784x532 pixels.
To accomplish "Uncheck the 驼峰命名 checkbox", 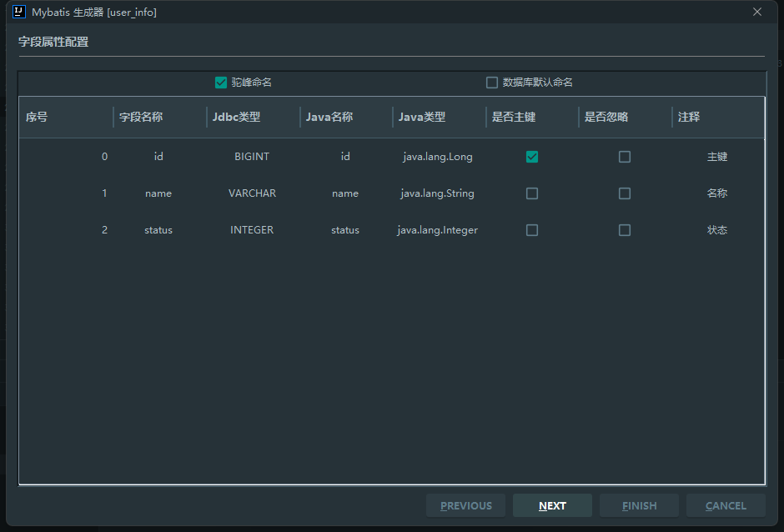I will (220, 83).
